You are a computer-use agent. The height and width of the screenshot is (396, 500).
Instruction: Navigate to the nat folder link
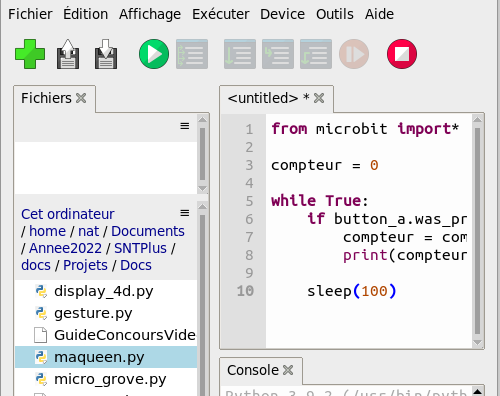click(88, 231)
